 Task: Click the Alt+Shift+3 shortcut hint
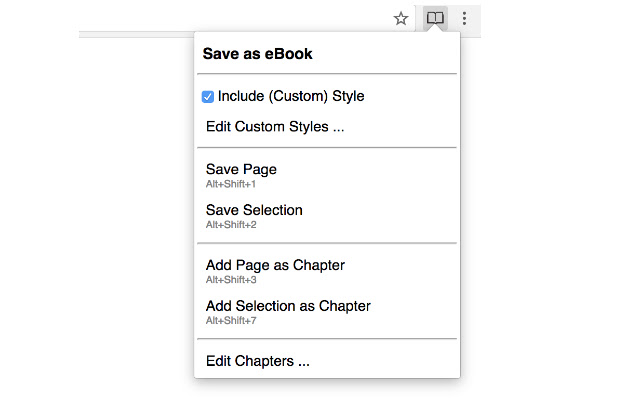(231, 280)
